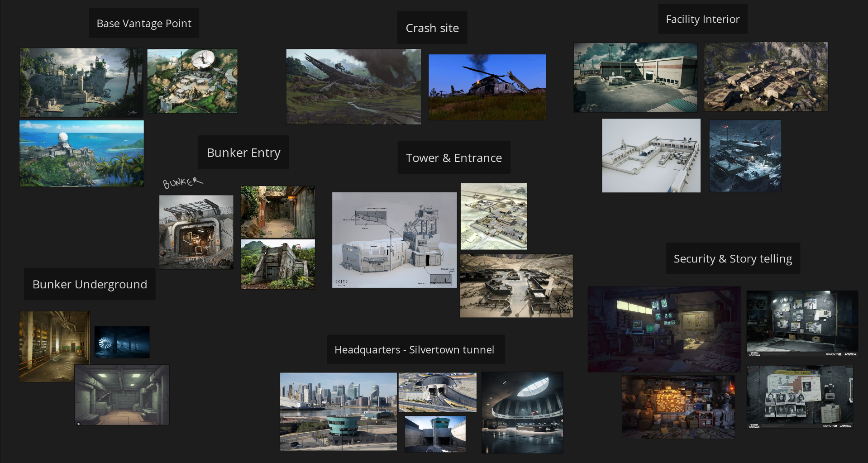Image resolution: width=868 pixels, height=463 pixels.
Task: Select the green-toned bunker room concept
Action: 122,395
